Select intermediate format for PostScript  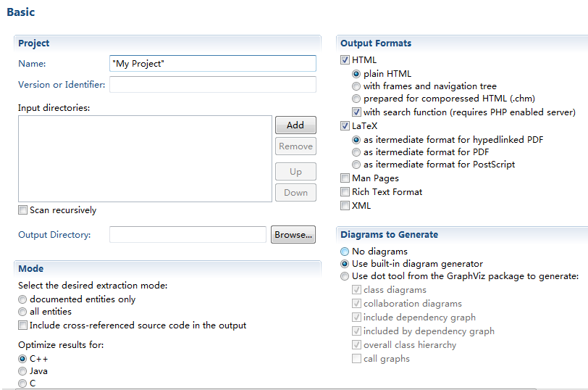click(x=356, y=165)
